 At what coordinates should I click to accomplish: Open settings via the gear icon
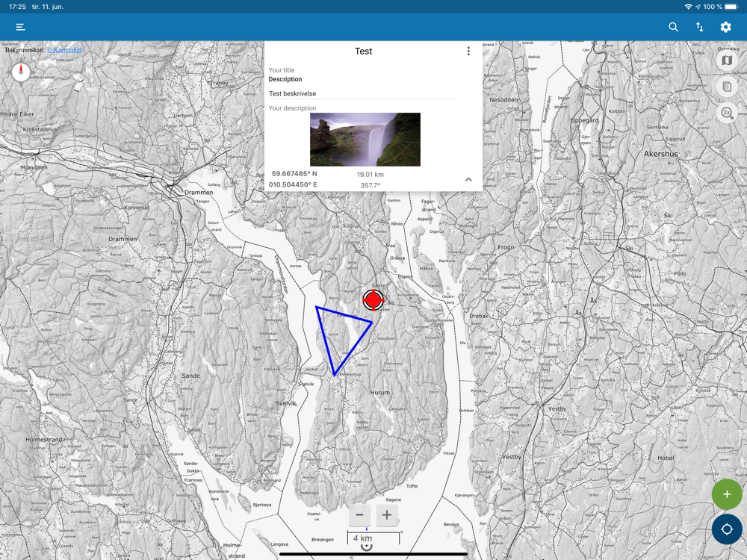[725, 27]
